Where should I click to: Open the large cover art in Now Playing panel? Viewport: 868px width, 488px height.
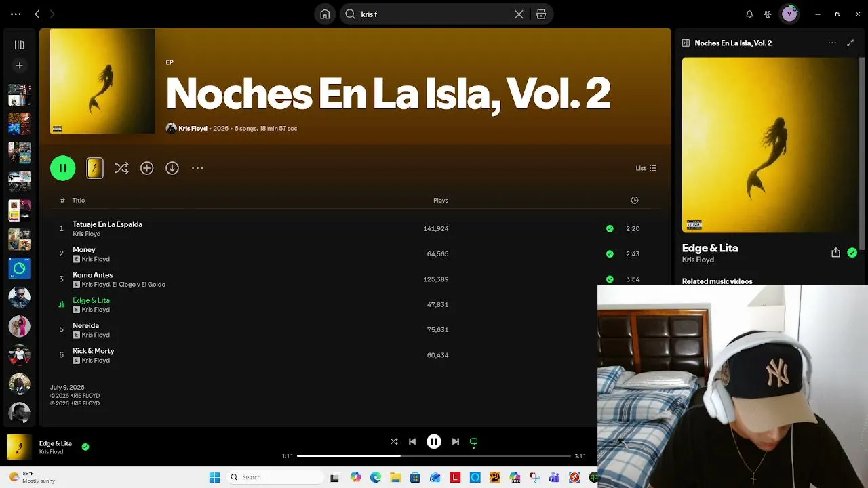(x=770, y=145)
